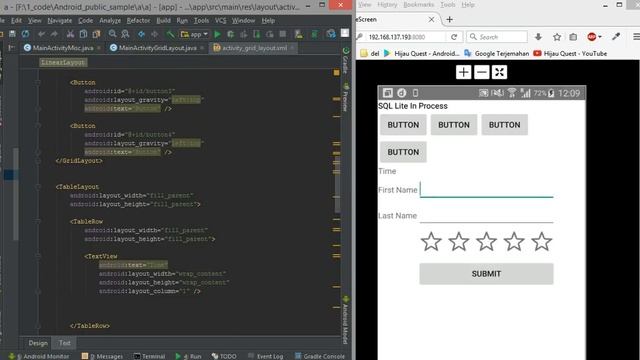
Task: Open the Terminal tool window
Action: 149,356
